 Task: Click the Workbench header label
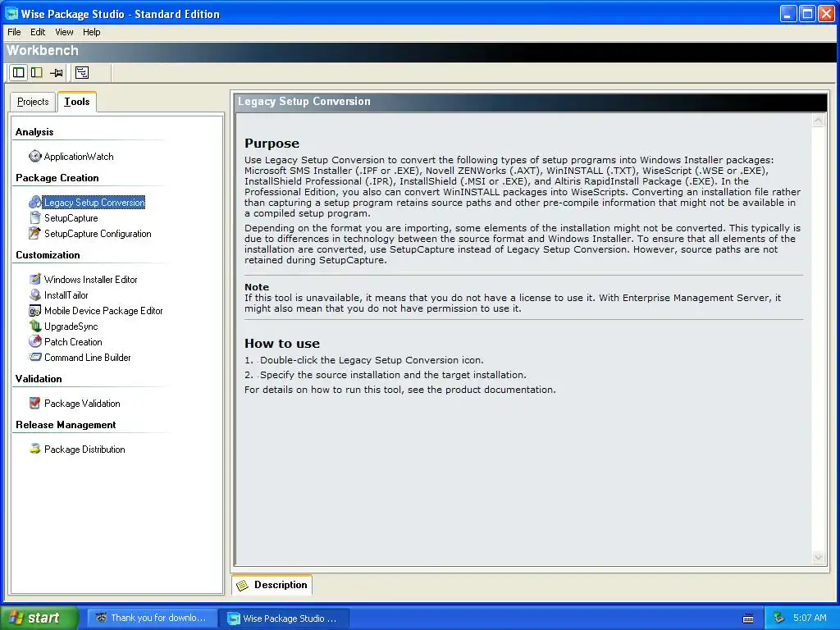coord(43,50)
